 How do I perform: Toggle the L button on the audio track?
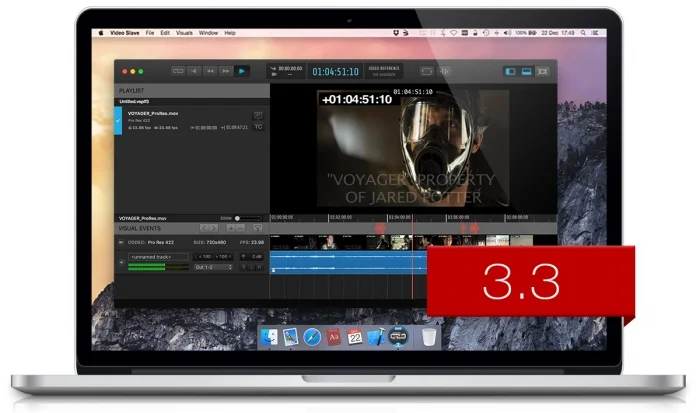(x=251, y=267)
